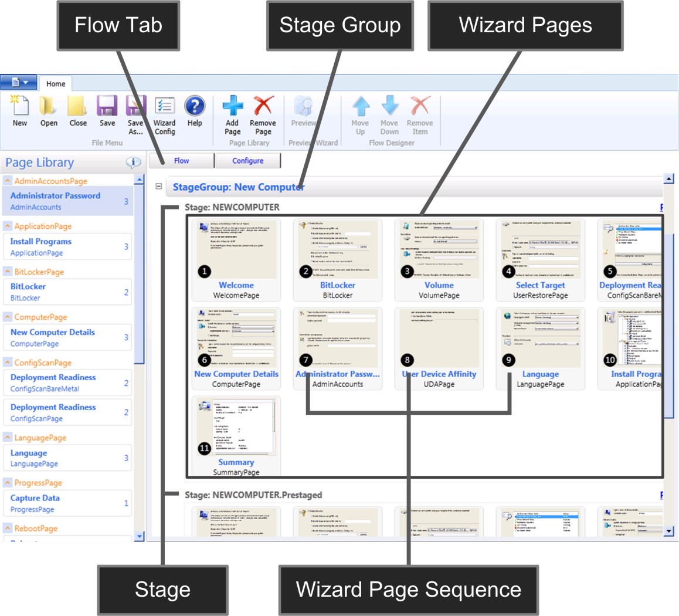679x616 pixels.
Task: Open the Help documentation
Action: (x=195, y=111)
